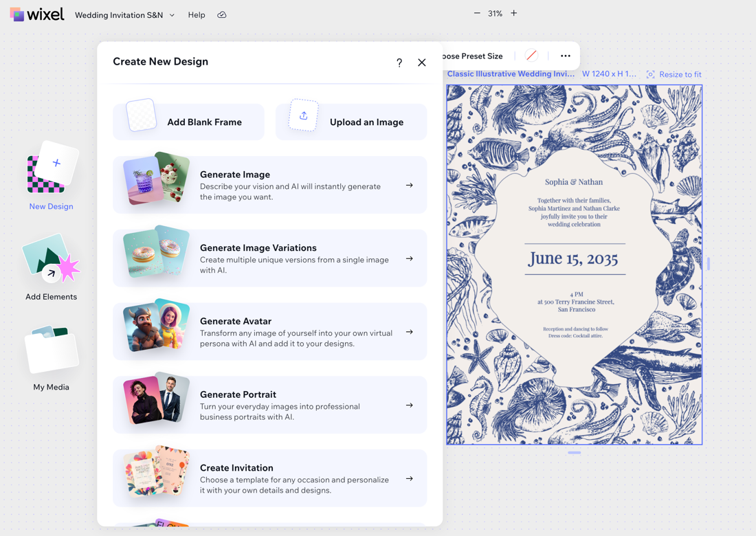This screenshot has width=756, height=536.
Task: Click the bottom resize handle of the frame
Action: [x=575, y=453]
